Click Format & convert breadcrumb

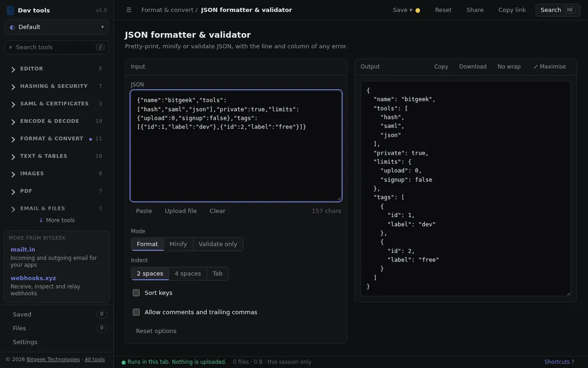(x=167, y=10)
